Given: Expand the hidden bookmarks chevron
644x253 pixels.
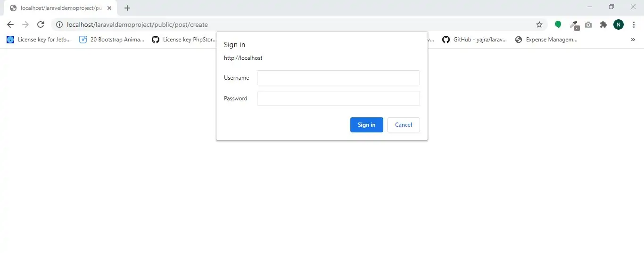Looking at the screenshot, I should tap(633, 40).
